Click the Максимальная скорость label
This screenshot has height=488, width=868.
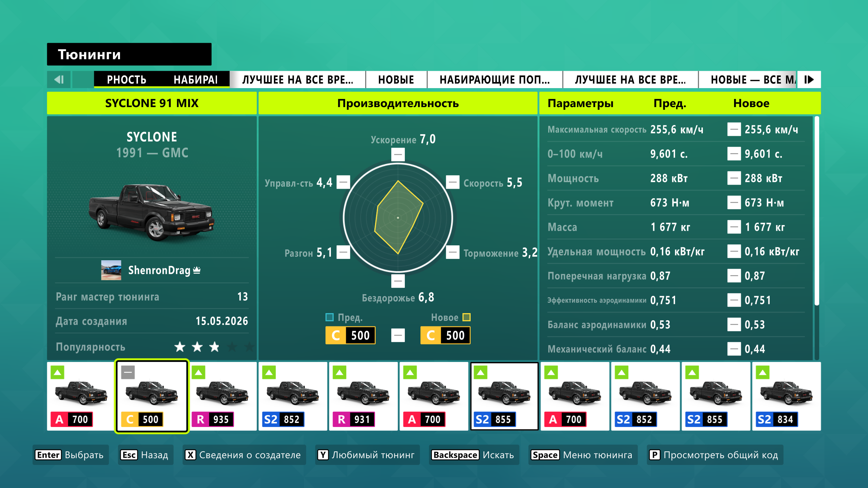(x=597, y=129)
